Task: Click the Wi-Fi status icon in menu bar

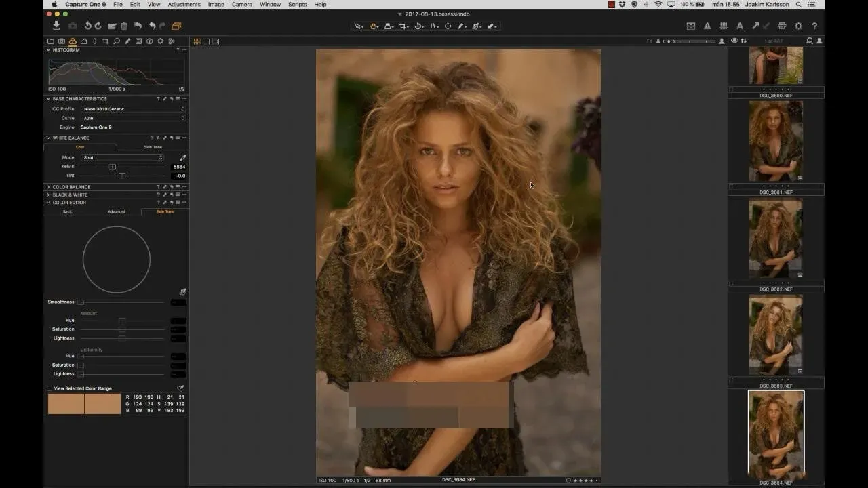Action: pyautogui.click(x=658, y=4)
